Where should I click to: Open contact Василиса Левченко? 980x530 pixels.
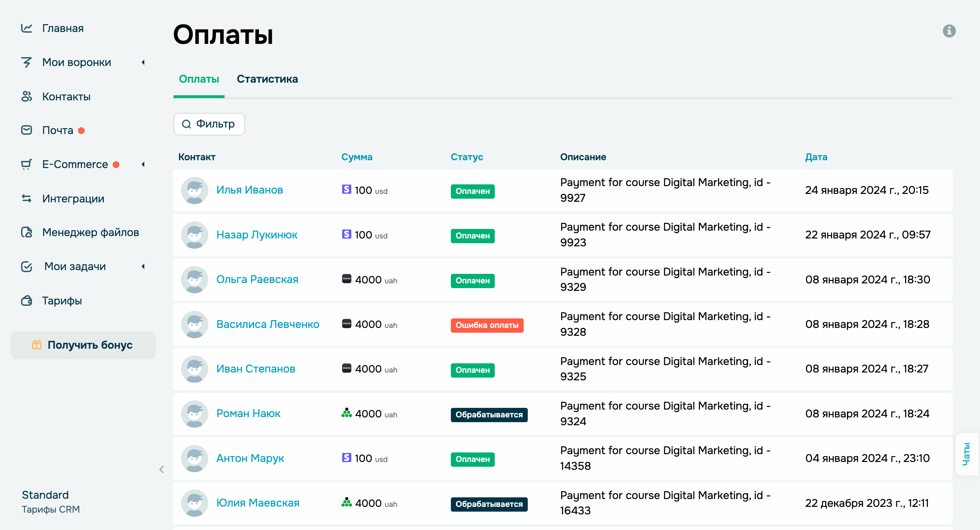(267, 324)
